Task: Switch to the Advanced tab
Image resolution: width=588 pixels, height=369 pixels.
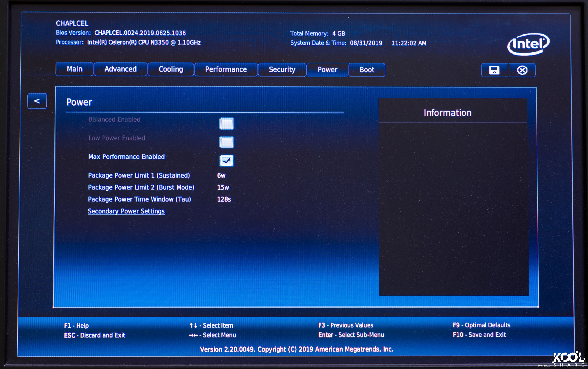Action: coord(120,69)
